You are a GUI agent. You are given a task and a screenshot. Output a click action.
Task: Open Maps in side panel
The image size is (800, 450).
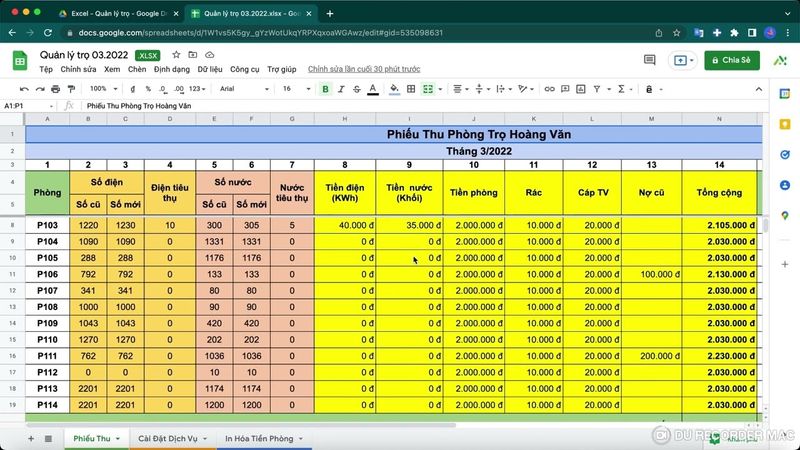click(x=785, y=216)
